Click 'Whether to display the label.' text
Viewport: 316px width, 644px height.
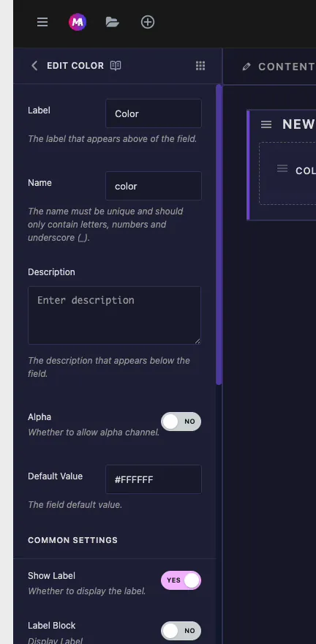point(86,591)
